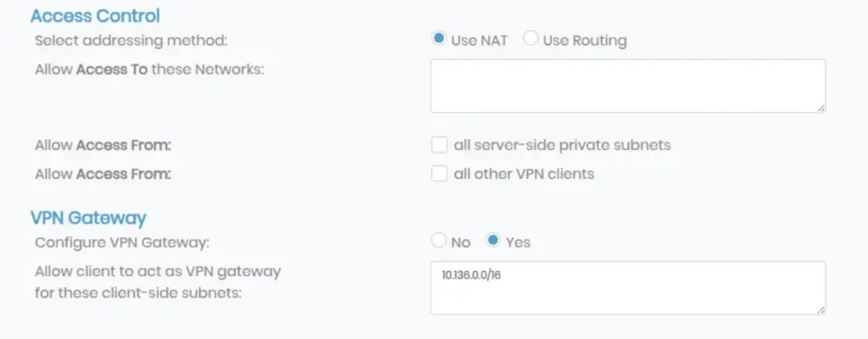Click the "Use NAT" label text
The height and width of the screenshot is (339, 868).
tap(480, 40)
